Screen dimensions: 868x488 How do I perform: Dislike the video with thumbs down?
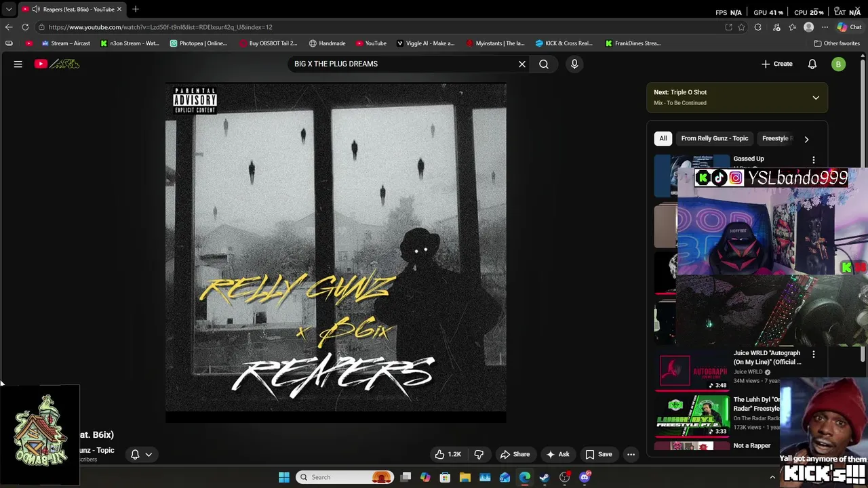479,454
